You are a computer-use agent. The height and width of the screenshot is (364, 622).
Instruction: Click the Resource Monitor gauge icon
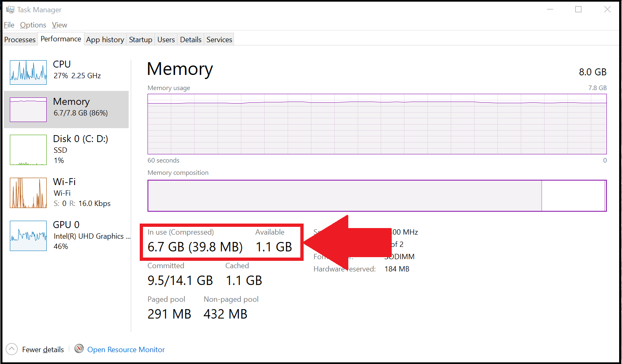(79, 349)
